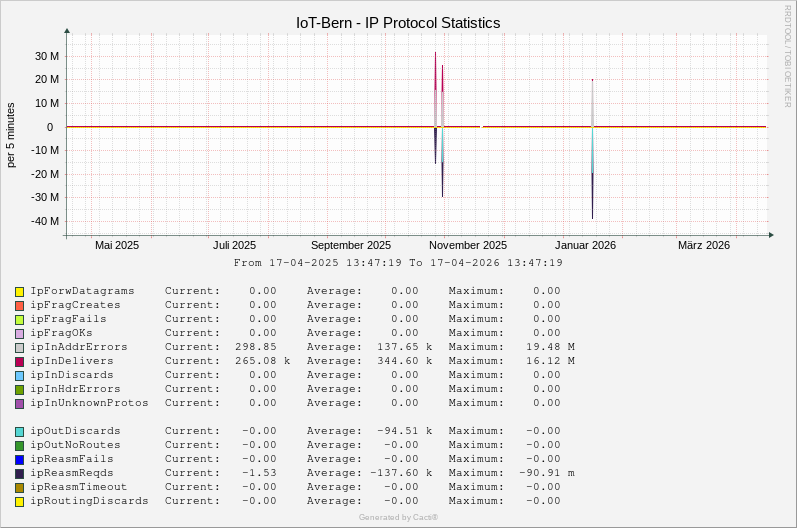Click the graph title IoT-Bern - IP Protocol Statistics
Viewport: 797px width, 528px height.
pos(398,23)
